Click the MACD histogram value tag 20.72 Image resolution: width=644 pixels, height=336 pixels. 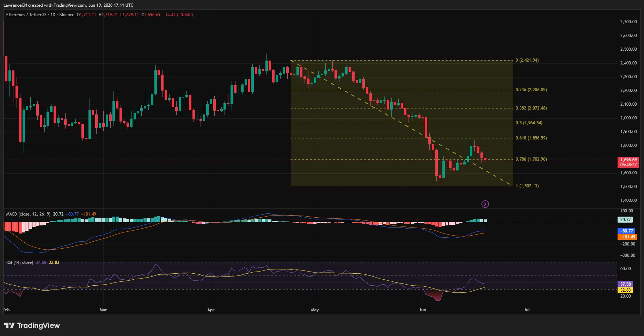pos(625,220)
